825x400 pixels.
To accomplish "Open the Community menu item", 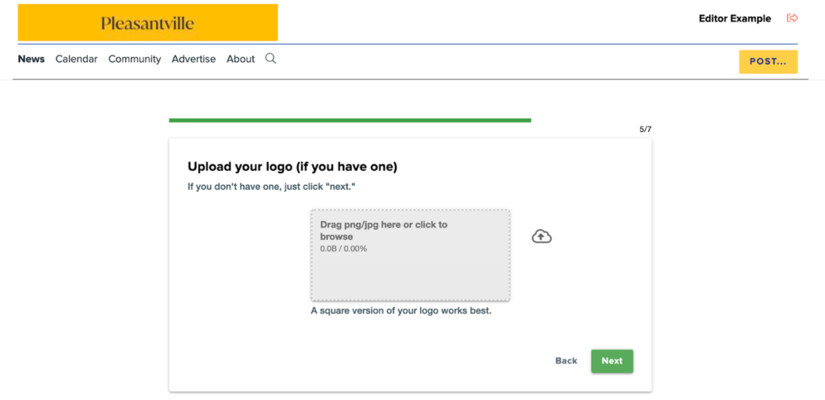I will [134, 59].
